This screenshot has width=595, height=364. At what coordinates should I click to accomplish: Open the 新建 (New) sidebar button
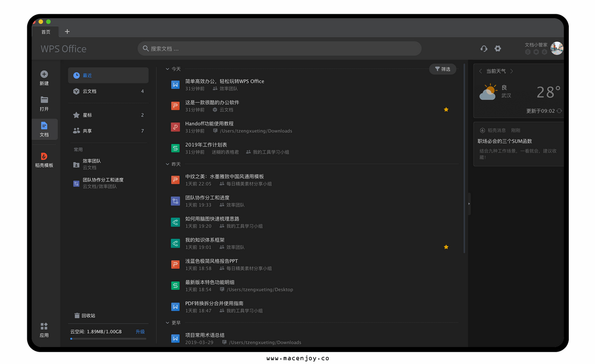pyautogui.click(x=44, y=78)
